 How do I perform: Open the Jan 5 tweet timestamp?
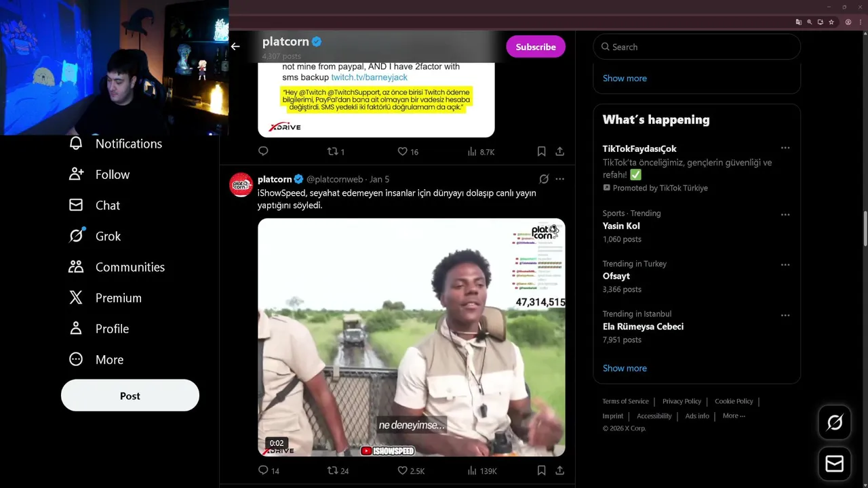[x=379, y=179]
